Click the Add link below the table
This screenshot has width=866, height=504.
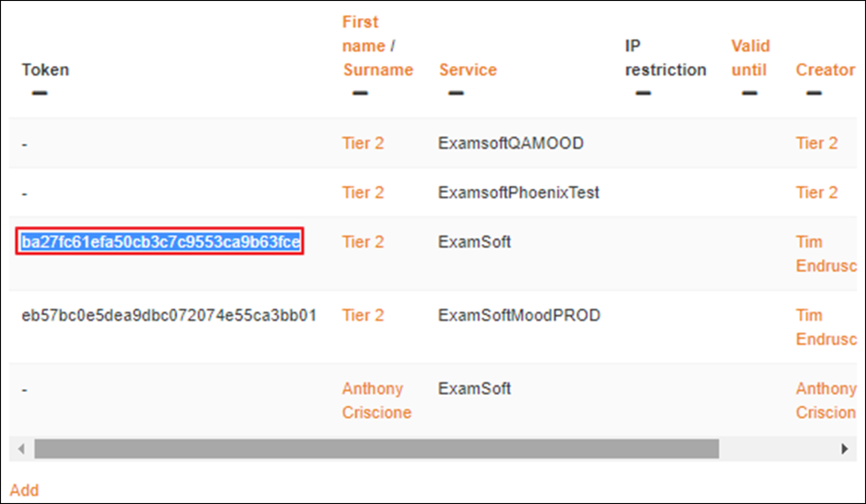pyautogui.click(x=24, y=490)
